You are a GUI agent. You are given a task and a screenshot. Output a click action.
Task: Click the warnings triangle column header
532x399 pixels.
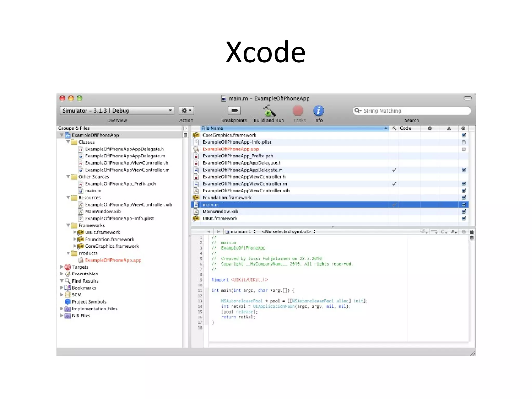point(449,128)
